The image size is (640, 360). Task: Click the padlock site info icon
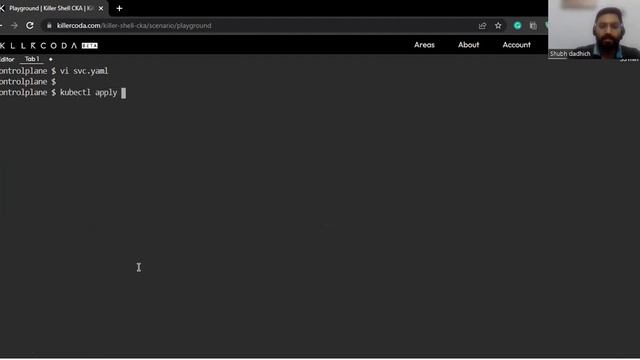(x=49, y=25)
